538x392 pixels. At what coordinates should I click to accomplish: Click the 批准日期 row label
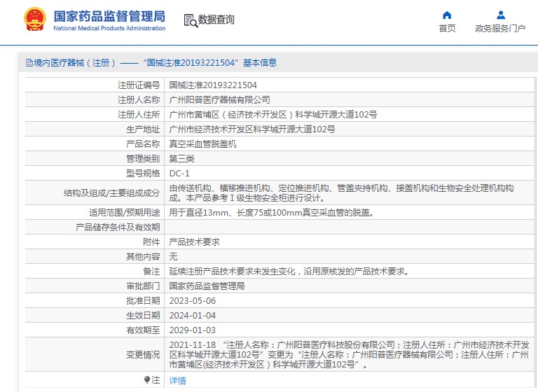tap(143, 301)
